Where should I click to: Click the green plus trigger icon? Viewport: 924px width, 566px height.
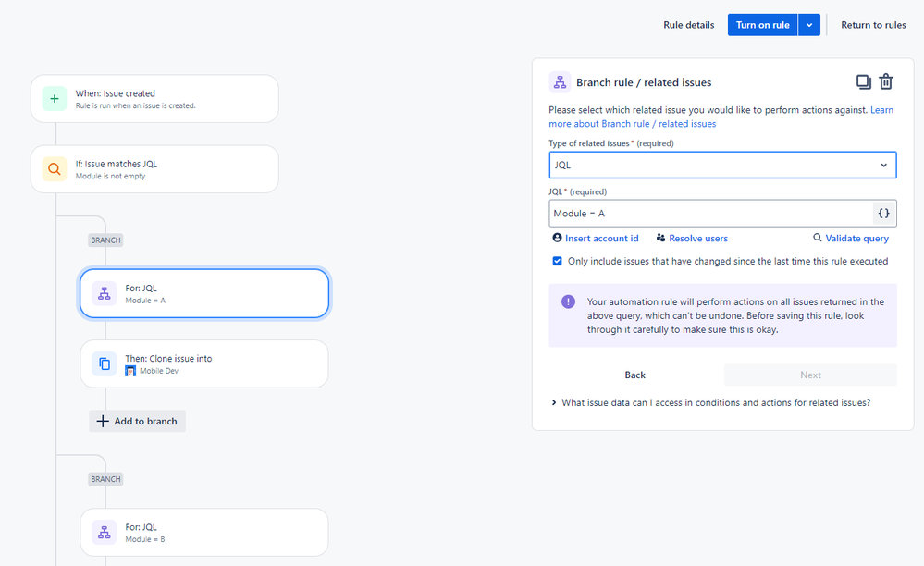coord(55,99)
